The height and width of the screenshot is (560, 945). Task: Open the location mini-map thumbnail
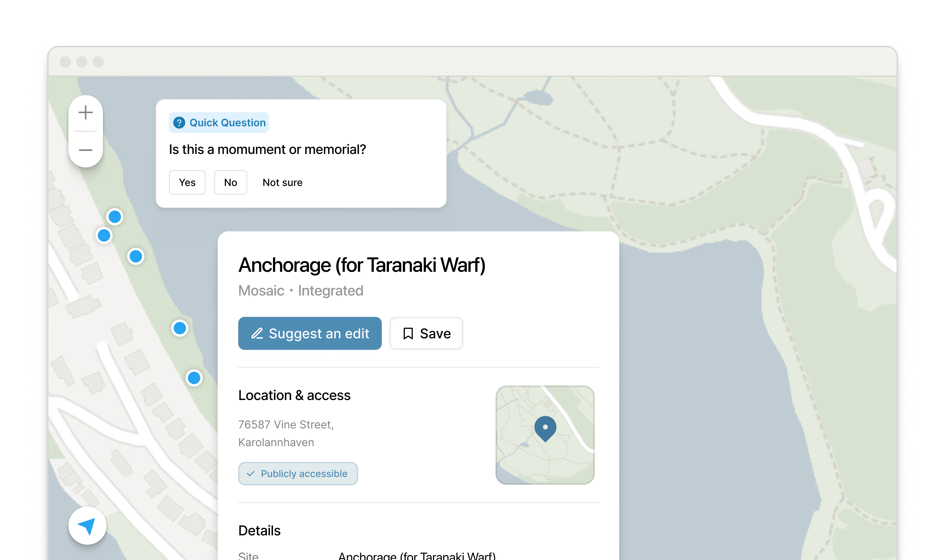pyautogui.click(x=545, y=435)
